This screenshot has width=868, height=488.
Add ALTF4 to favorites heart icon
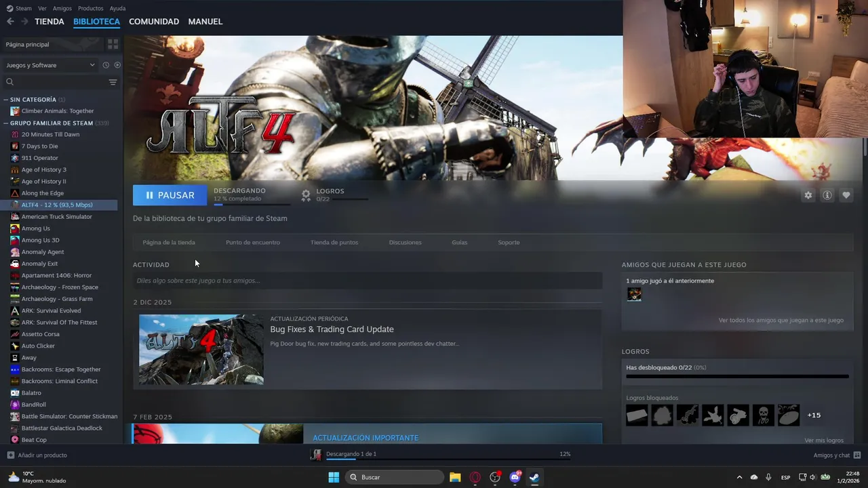click(846, 195)
